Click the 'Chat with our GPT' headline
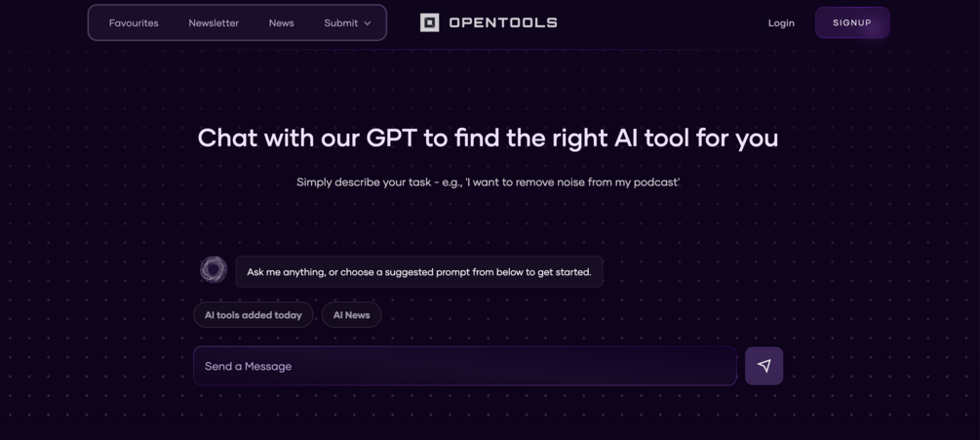Viewport: 980px width, 440px height. [x=488, y=138]
